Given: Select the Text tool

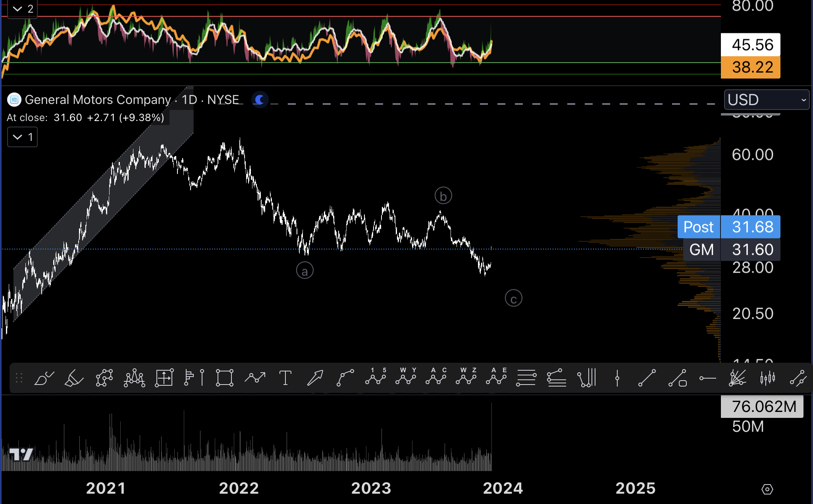Looking at the screenshot, I should tap(285, 378).
